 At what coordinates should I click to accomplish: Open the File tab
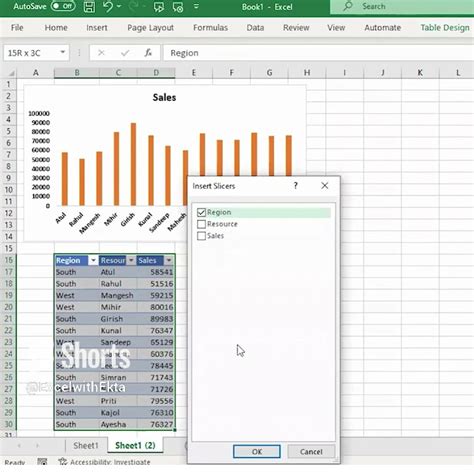[17, 28]
